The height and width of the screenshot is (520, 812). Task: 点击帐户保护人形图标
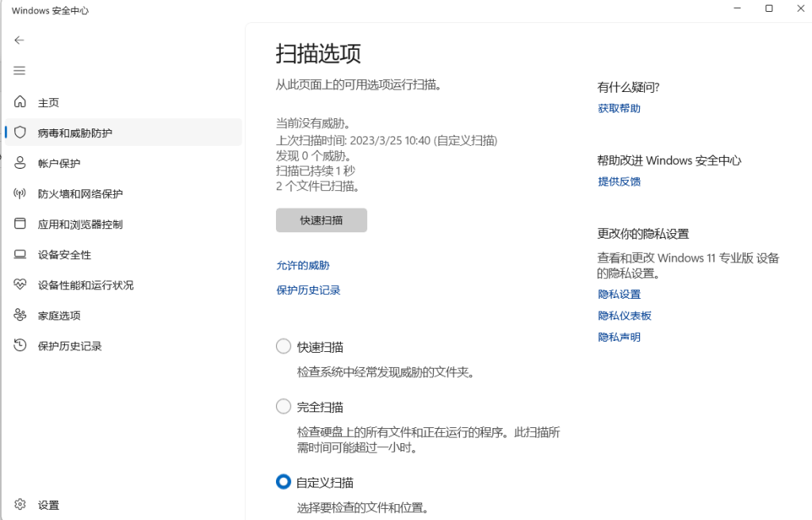[19, 162]
